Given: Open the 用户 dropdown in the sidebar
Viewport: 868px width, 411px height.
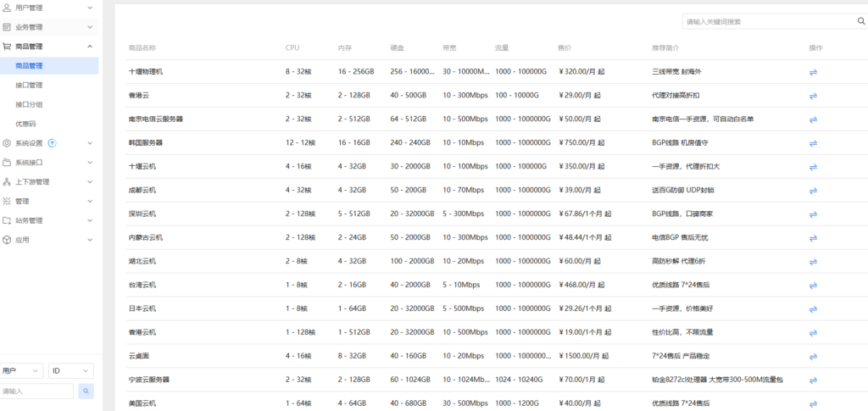Looking at the screenshot, I should coord(21,371).
